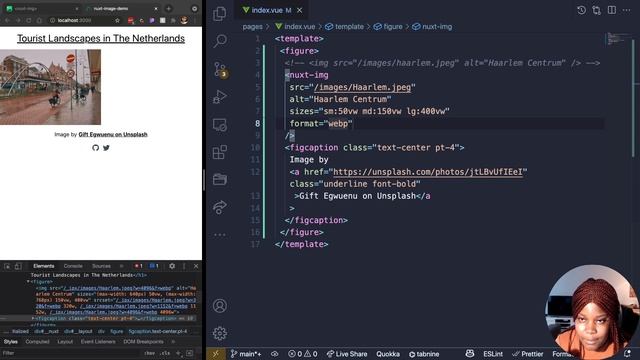
Task: Click the cloud sync icon in status bar
Action: [x=275, y=354]
